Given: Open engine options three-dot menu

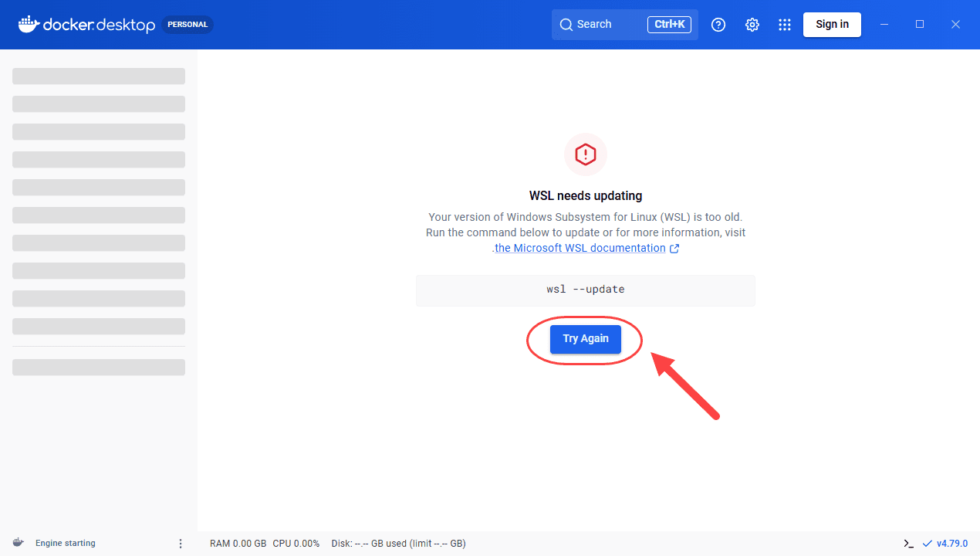Looking at the screenshot, I should [x=181, y=544].
